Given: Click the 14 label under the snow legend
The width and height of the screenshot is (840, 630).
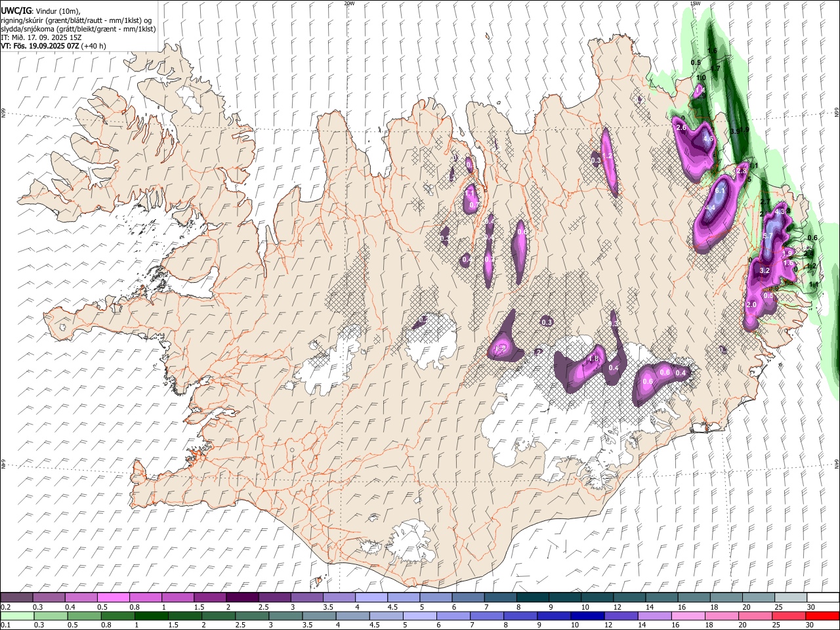Looking at the screenshot, I should 650,607.
